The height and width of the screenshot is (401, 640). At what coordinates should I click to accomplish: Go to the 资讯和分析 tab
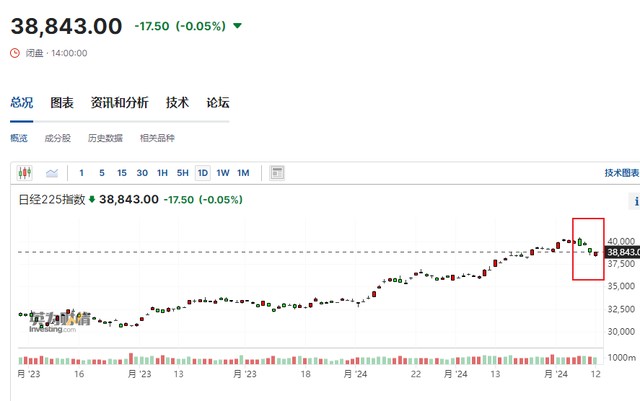pyautogui.click(x=119, y=102)
